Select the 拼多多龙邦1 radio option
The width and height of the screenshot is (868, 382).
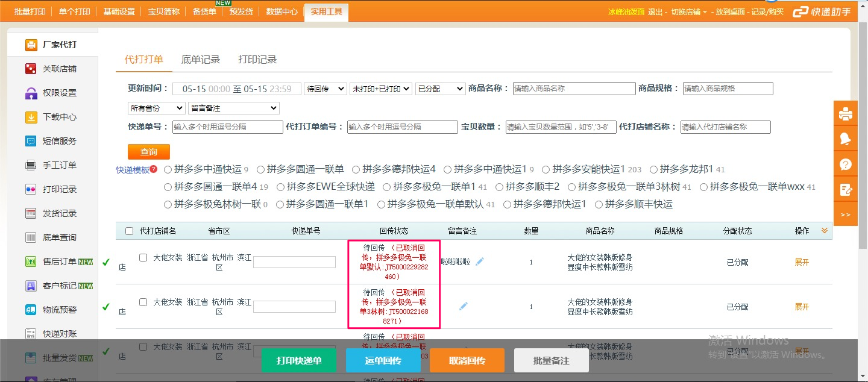(x=653, y=169)
